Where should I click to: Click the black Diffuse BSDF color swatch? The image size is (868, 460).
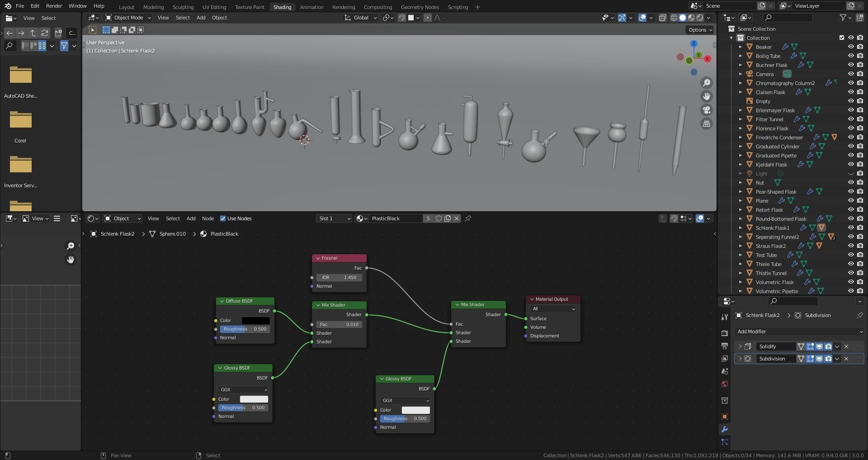click(255, 320)
